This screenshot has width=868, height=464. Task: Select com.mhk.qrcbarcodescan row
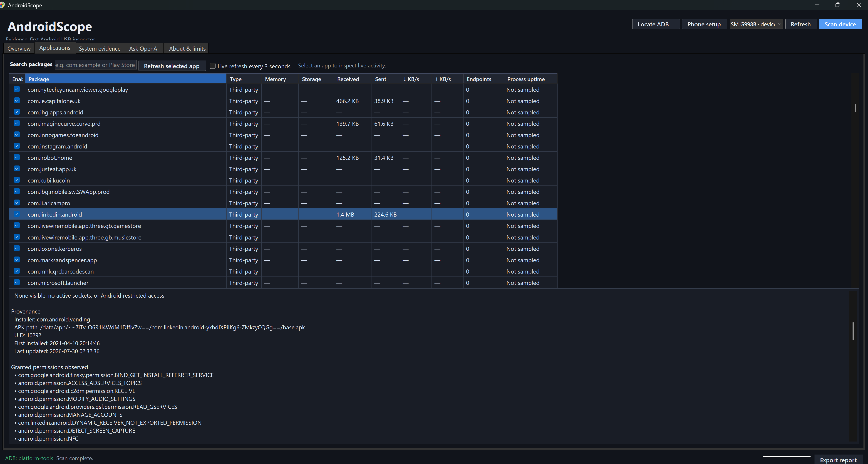point(283,271)
